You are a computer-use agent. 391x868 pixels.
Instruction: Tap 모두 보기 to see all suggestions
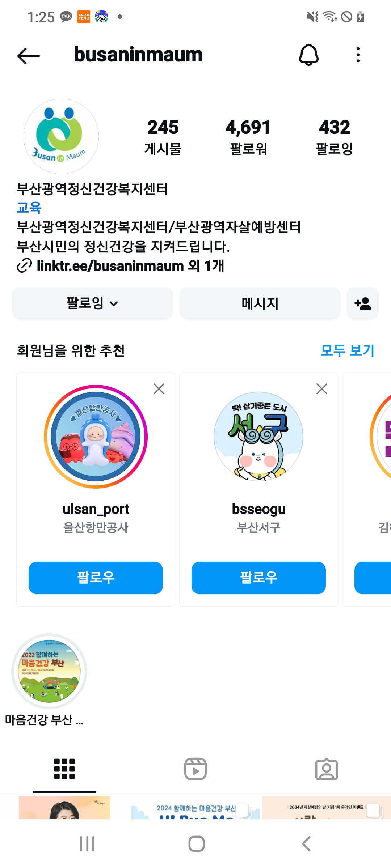347,350
